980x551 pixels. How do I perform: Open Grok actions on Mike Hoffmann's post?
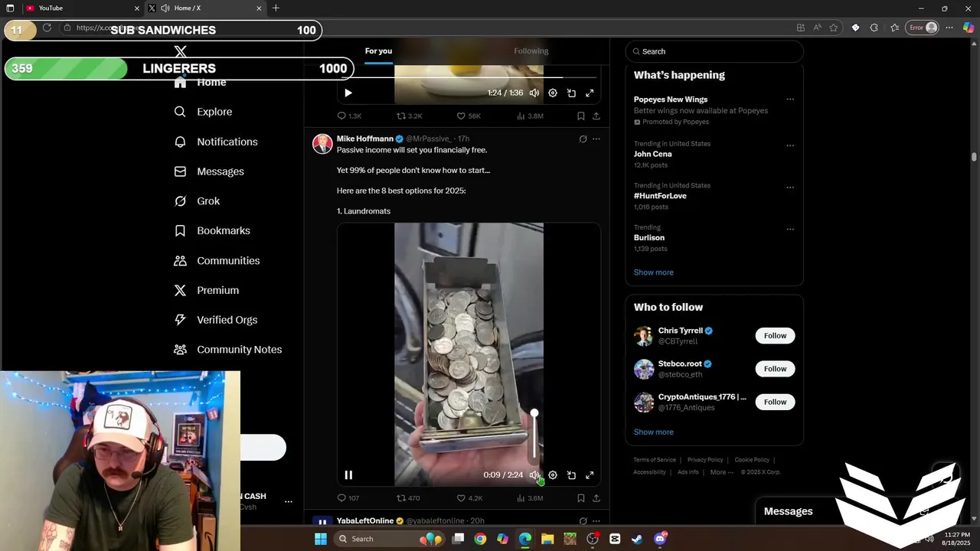pyautogui.click(x=583, y=139)
